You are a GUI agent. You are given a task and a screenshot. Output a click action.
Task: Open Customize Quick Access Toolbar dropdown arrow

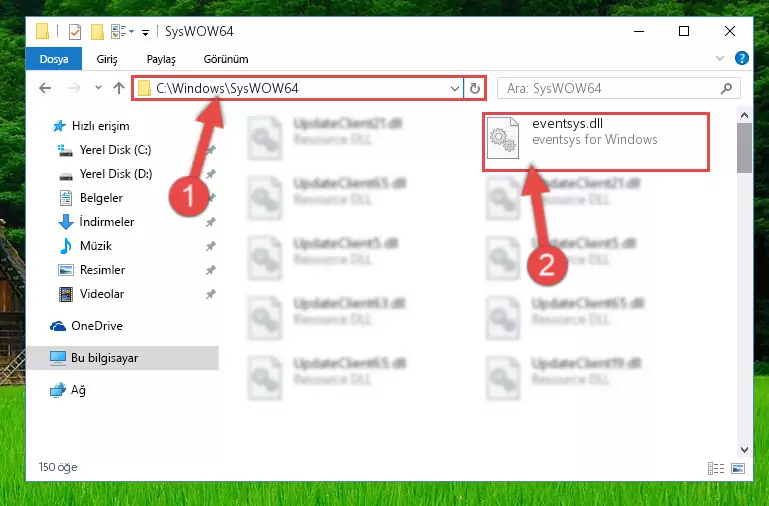click(145, 32)
